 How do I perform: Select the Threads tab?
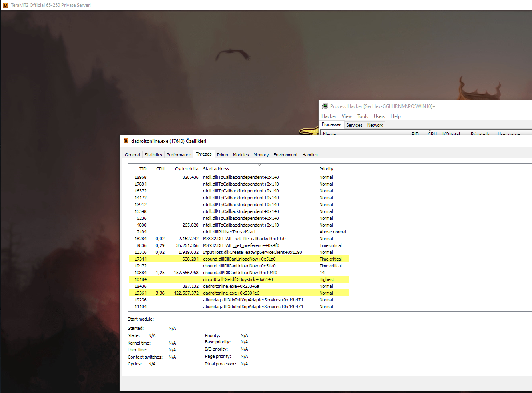(x=204, y=154)
